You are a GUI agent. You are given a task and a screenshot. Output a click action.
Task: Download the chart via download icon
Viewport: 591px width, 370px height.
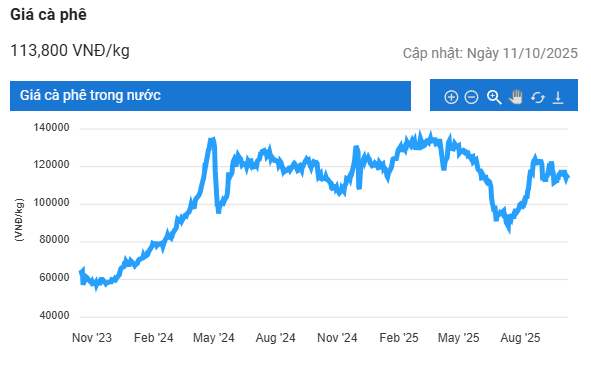(x=558, y=97)
